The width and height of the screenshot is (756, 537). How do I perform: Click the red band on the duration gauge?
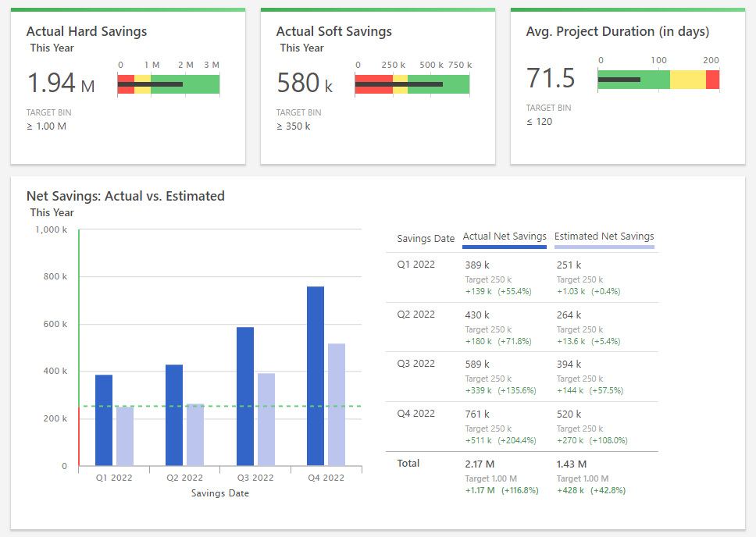711,79
